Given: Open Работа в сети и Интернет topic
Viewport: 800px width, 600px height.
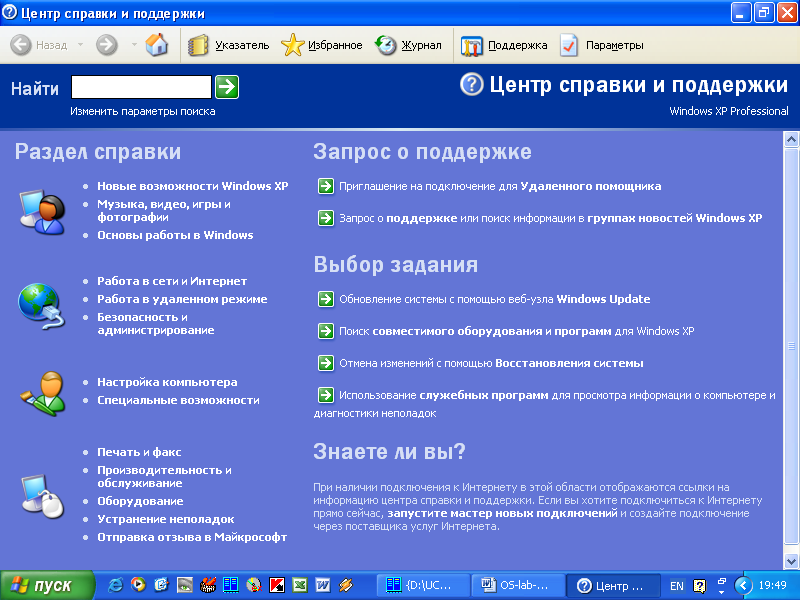Looking at the screenshot, I should click(x=172, y=281).
